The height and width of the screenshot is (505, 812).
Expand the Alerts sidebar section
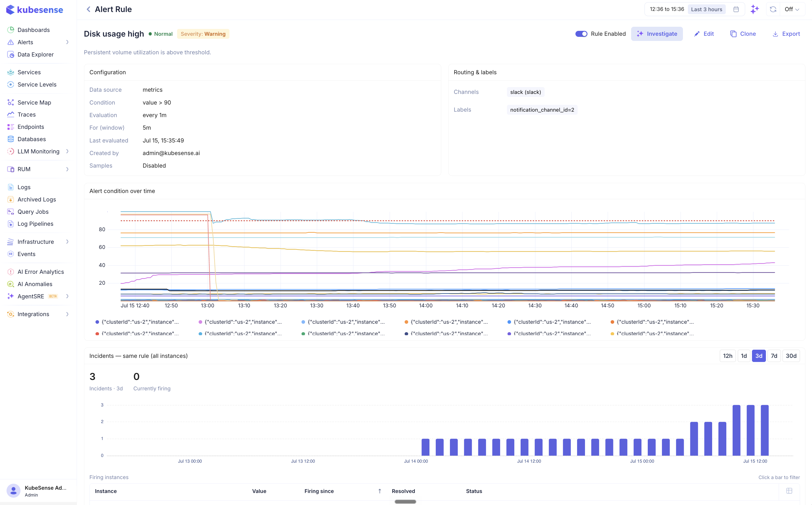click(x=67, y=42)
